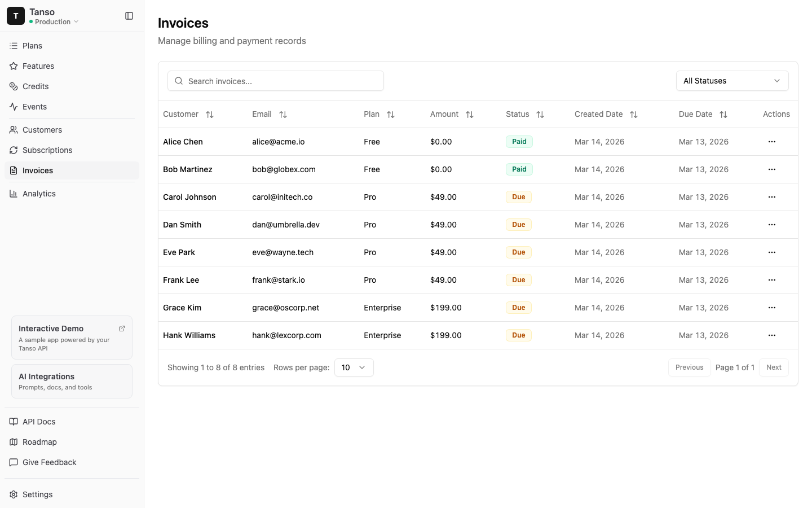Image resolution: width=812 pixels, height=508 pixels.
Task: Collapse the sidebar panel icon
Action: click(x=129, y=16)
